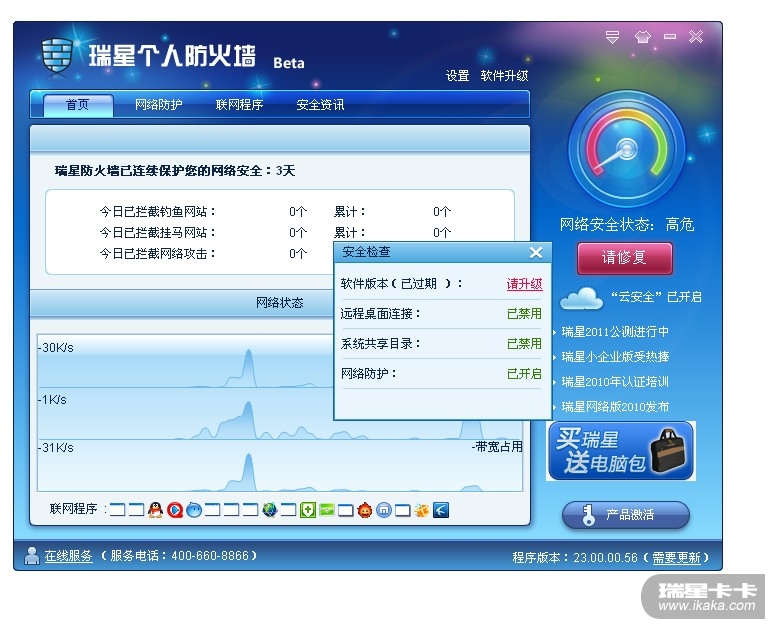Click the 30K/s graph scale label
Screen dimensions: 773x626
(57, 348)
